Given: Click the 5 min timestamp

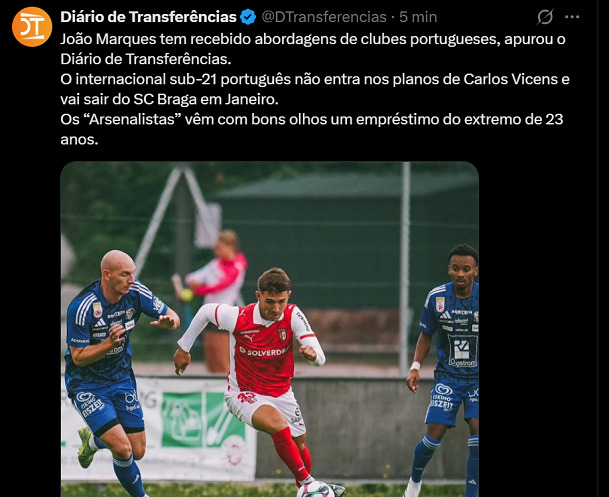Looking at the screenshot, I should coord(418,17).
